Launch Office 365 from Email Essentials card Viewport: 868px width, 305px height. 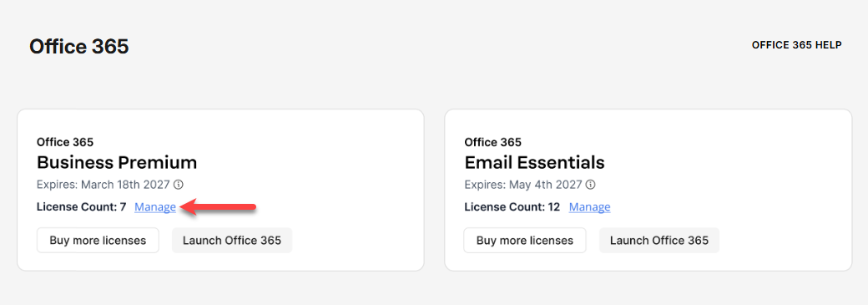tap(659, 240)
